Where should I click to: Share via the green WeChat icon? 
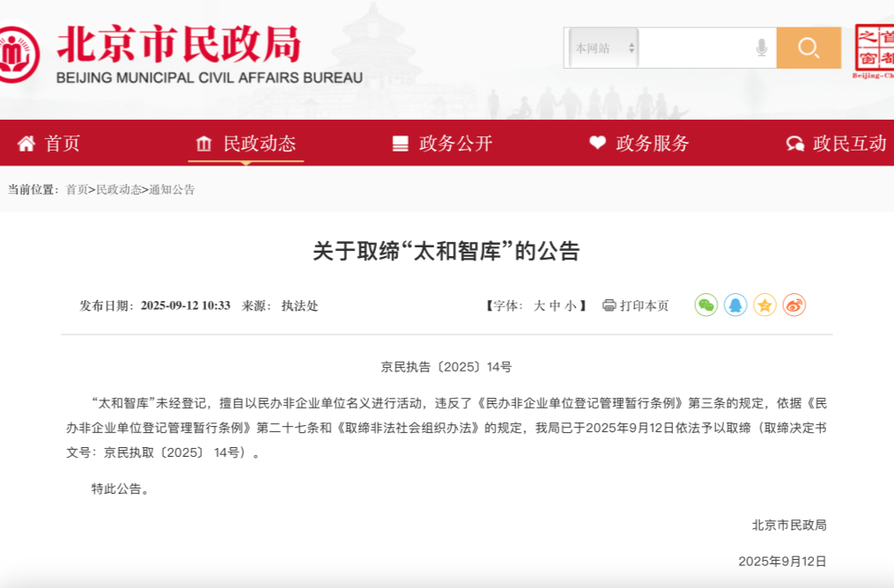(706, 305)
